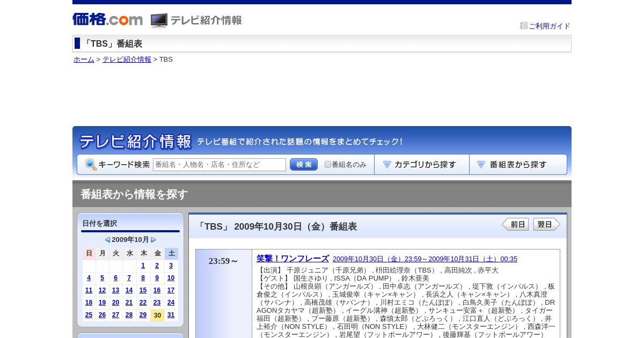Select October 12 in calendar
Viewport: 644px width, 338px height.
103,290
